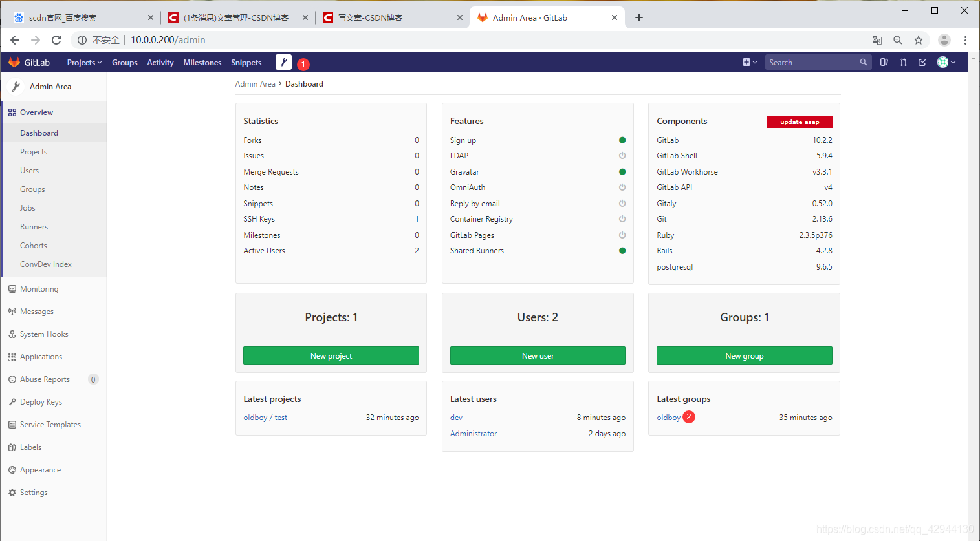980x541 pixels.
Task: Go back with the browser back arrow
Action: point(15,40)
